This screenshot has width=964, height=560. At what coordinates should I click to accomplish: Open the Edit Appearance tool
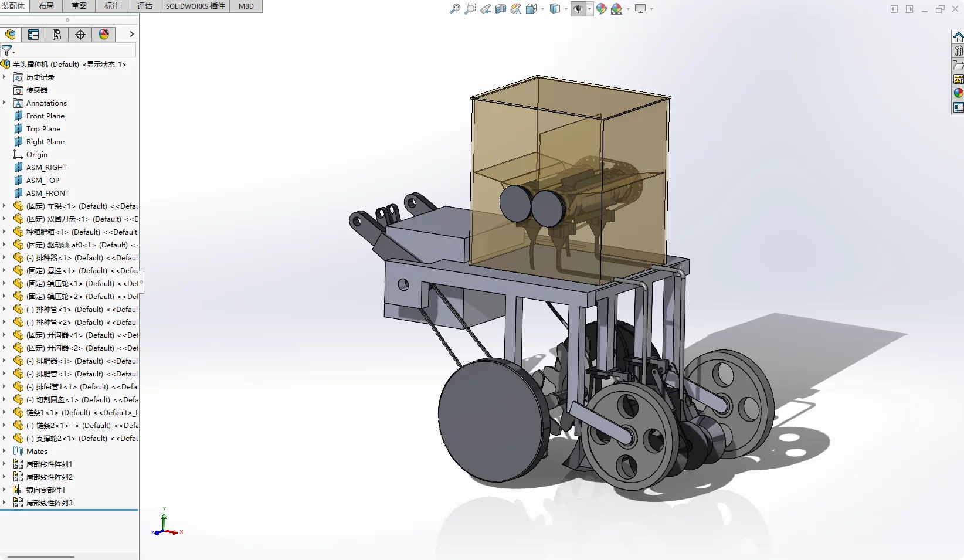[602, 9]
